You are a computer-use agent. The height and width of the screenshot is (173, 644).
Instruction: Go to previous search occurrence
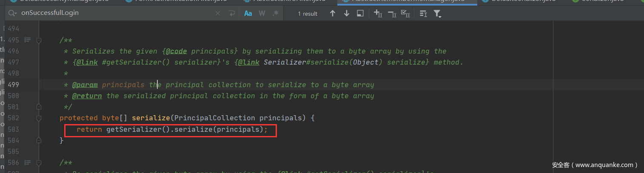[333, 14]
